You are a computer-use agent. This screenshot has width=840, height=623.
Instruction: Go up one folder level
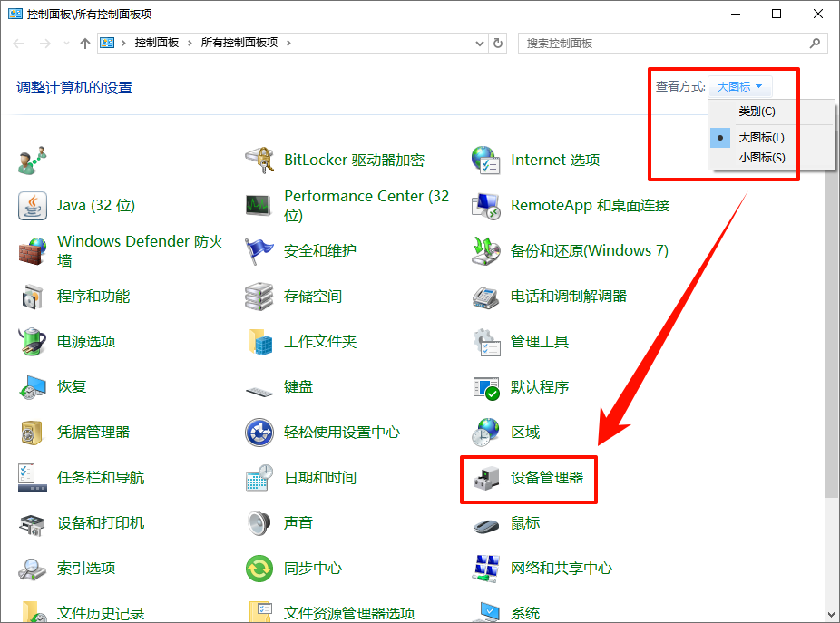[84, 44]
